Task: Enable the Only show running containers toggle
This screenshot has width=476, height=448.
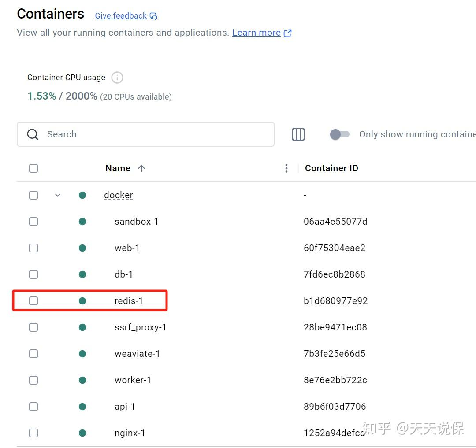Action: [x=339, y=134]
